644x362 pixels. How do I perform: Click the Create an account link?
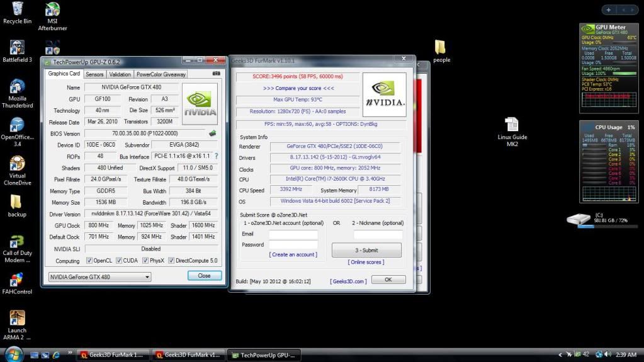(293, 254)
